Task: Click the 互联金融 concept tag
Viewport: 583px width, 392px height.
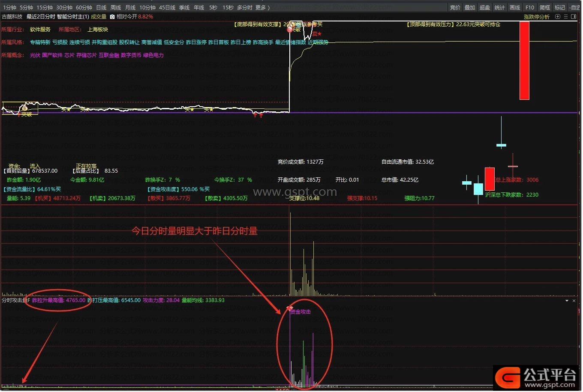Action: 109,55
